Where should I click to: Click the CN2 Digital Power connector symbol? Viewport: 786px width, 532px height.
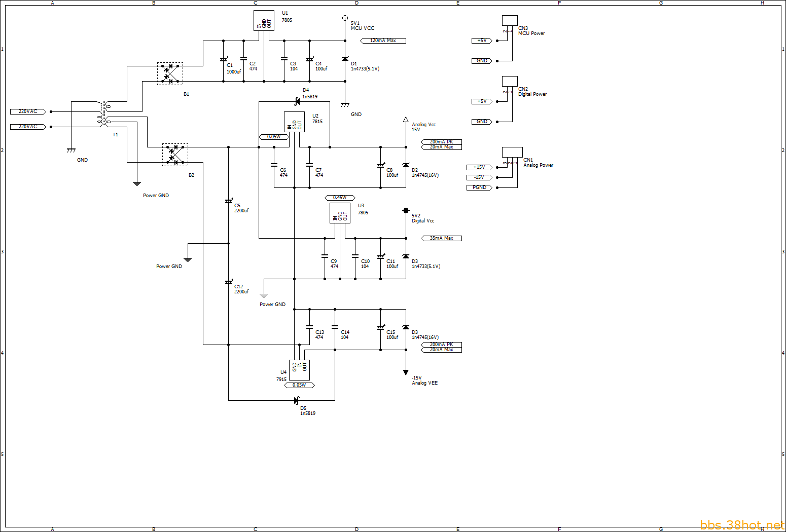click(x=510, y=82)
